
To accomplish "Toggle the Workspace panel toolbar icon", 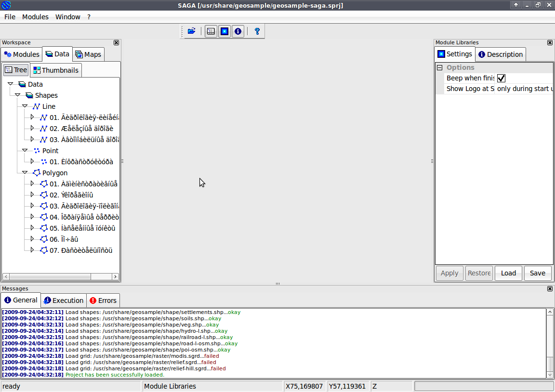I will click(x=211, y=31).
